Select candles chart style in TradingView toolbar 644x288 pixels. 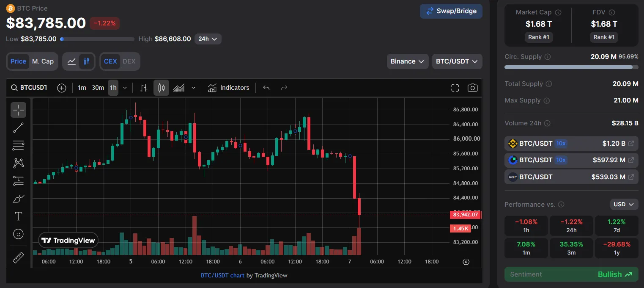tap(161, 88)
